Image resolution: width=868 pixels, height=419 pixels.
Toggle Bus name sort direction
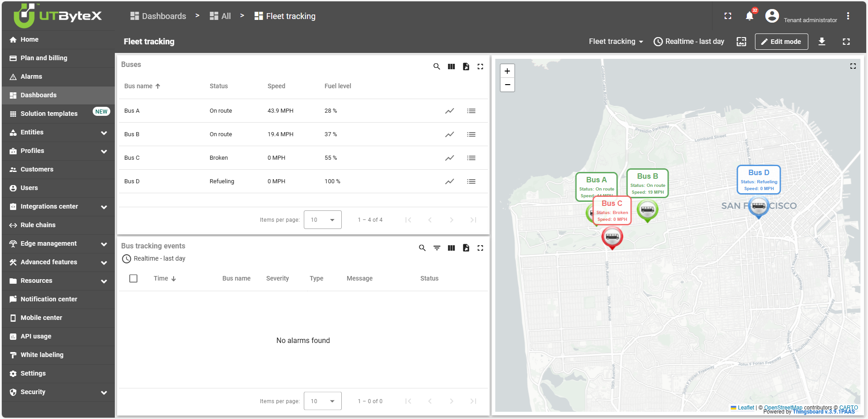[142, 86]
